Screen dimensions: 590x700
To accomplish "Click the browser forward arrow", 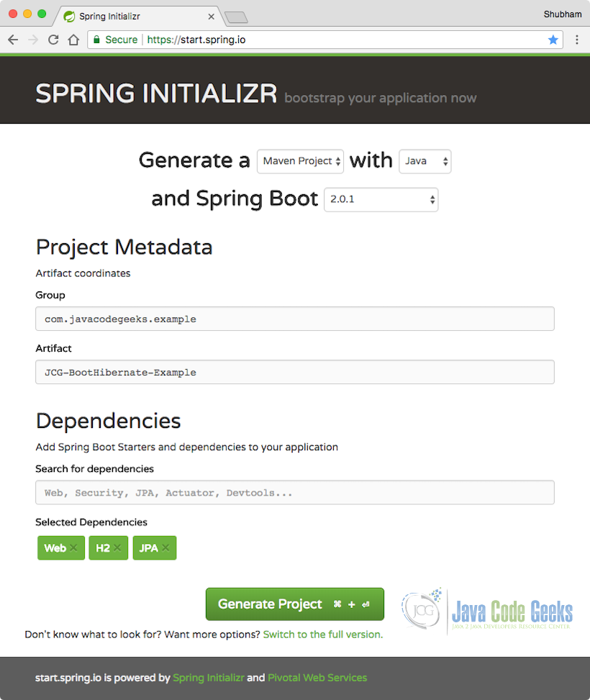I will point(33,40).
